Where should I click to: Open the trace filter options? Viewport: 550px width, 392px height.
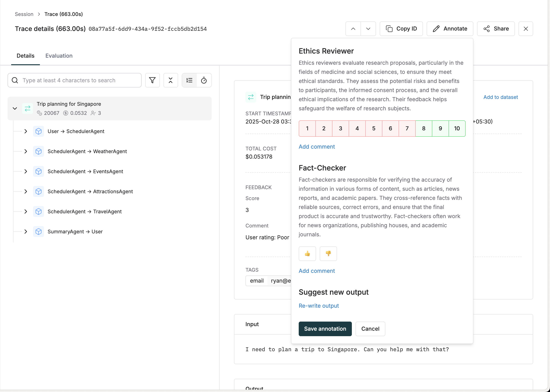[152, 80]
